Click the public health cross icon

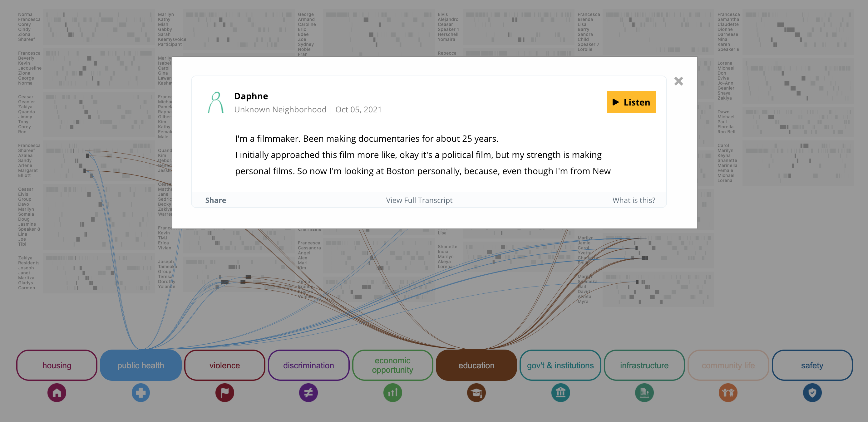141,393
